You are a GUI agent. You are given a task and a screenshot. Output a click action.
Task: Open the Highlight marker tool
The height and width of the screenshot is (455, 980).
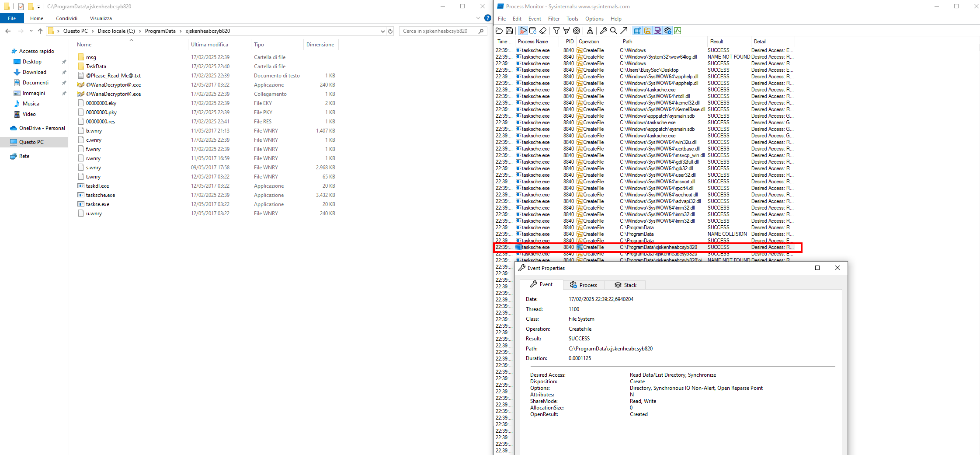click(566, 31)
